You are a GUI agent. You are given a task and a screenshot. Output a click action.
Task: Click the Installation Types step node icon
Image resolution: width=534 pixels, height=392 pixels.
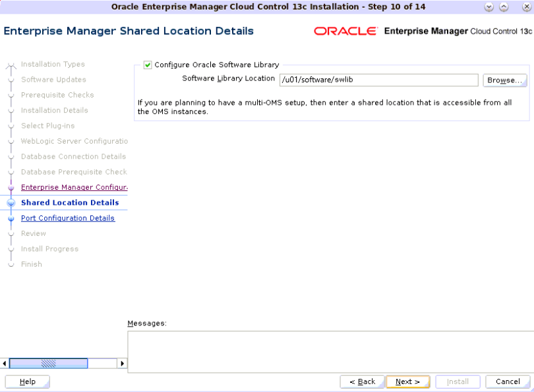(x=11, y=64)
